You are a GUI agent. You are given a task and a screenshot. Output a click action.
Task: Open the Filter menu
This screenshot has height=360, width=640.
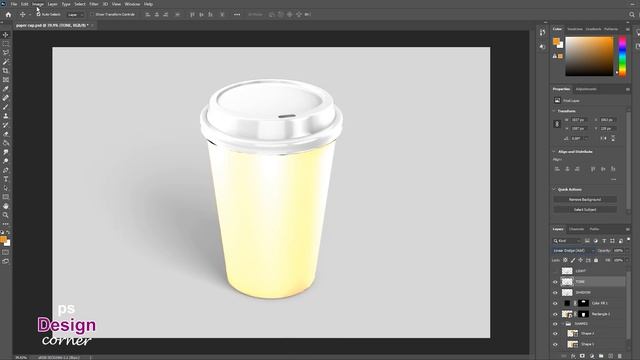[x=94, y=4]
